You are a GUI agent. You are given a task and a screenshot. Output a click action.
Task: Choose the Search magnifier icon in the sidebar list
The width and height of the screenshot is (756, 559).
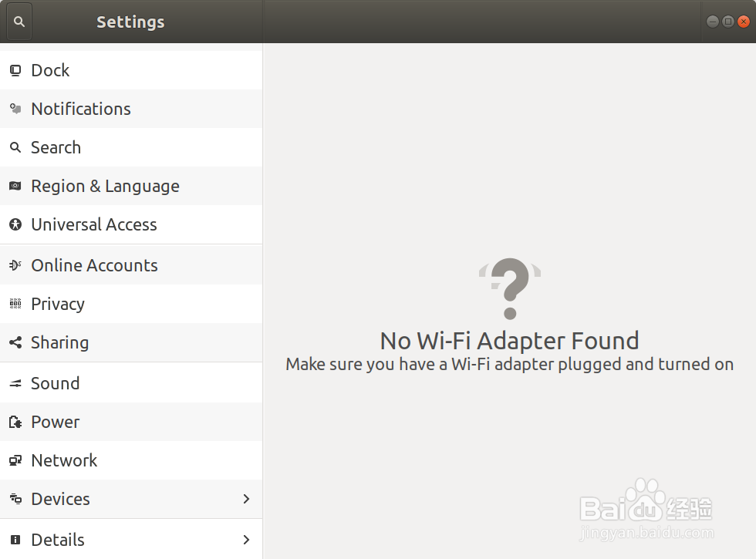click(15, 147)
